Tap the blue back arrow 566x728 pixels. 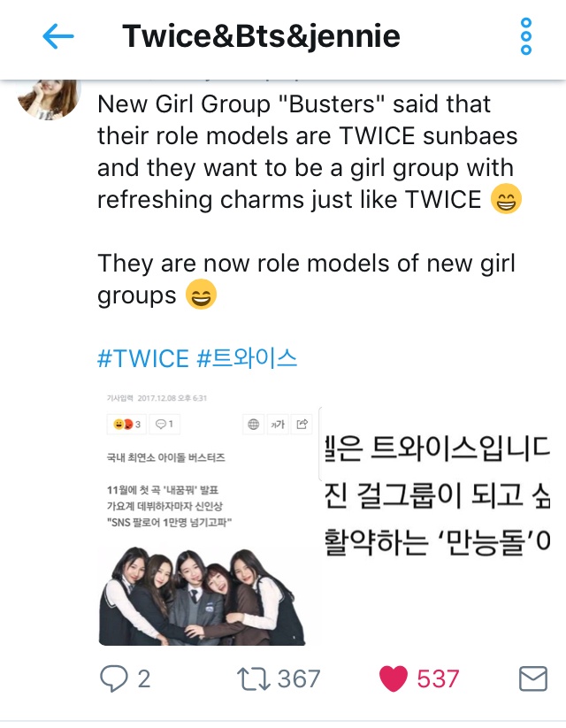point(58,36)
